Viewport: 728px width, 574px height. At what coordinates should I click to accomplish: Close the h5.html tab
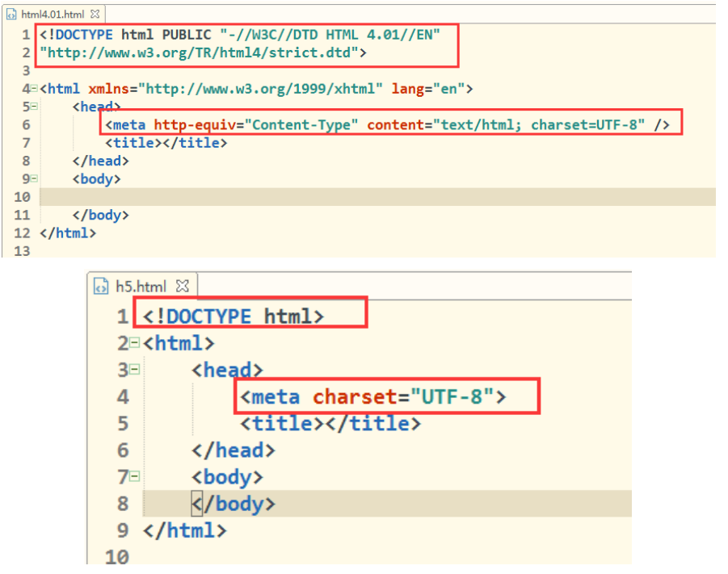(x=183, y=286)
